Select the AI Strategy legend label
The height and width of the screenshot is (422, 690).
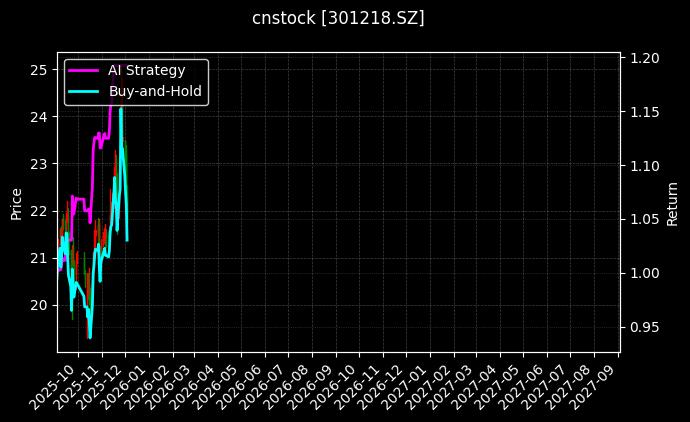[x=146, y=71]
